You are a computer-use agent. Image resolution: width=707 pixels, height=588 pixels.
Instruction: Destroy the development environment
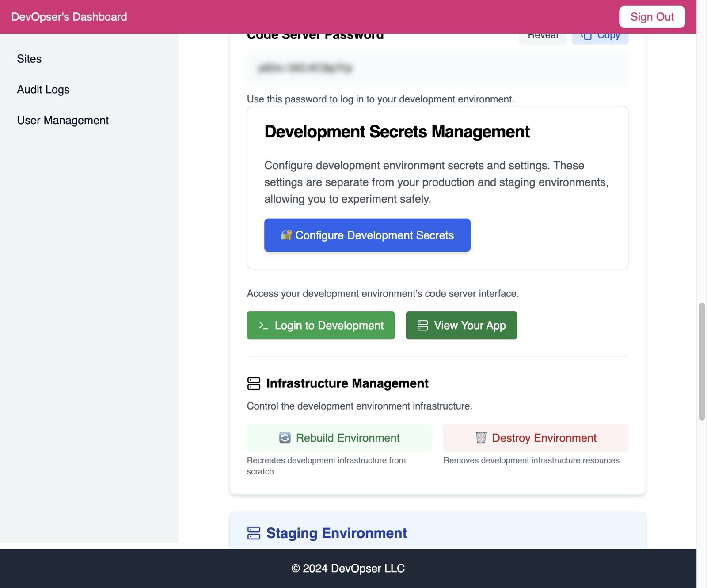[x=536, y=438]
